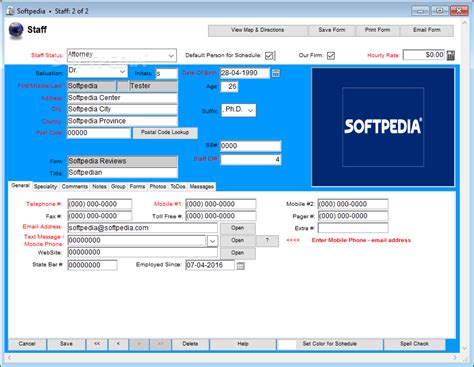Switch to the General tab
Viewport: 474px width, 367px height.
tap(20, 186)
